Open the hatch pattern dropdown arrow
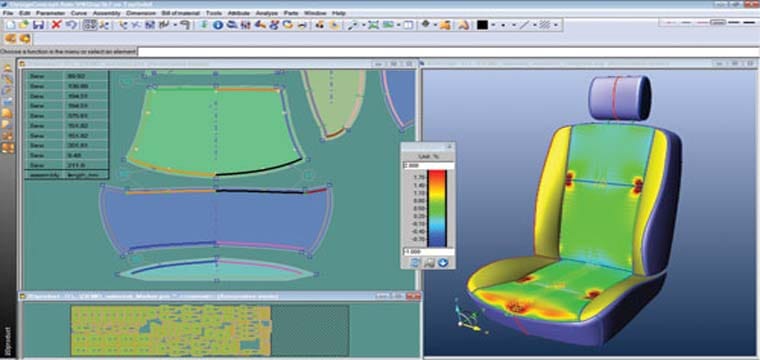This screenshot has width=760, height=360. (556, 25)
